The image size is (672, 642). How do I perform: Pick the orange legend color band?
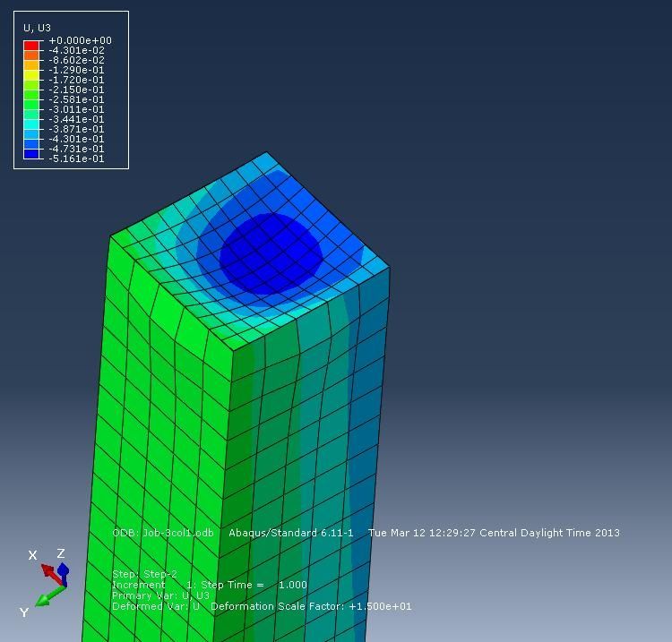click(30, 56)
